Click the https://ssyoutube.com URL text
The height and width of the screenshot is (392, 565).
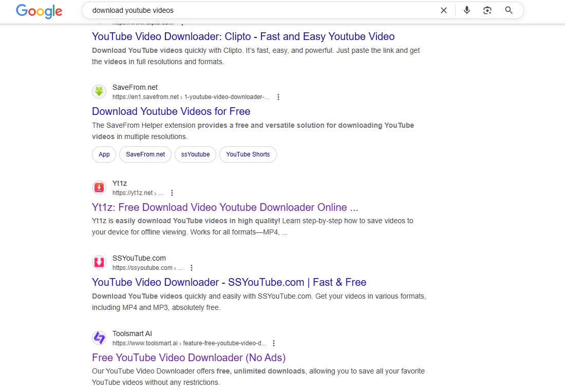[147, 268]
